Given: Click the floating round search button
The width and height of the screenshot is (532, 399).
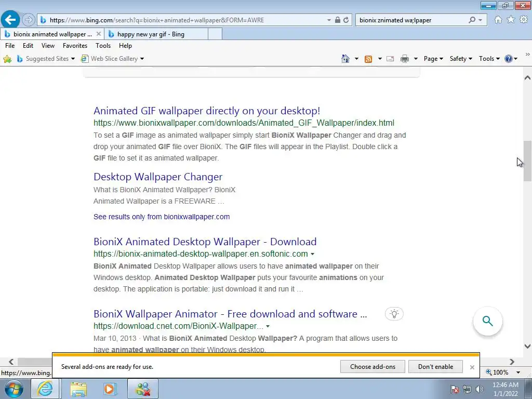Looking at the screenshot, I should point(487,321).
